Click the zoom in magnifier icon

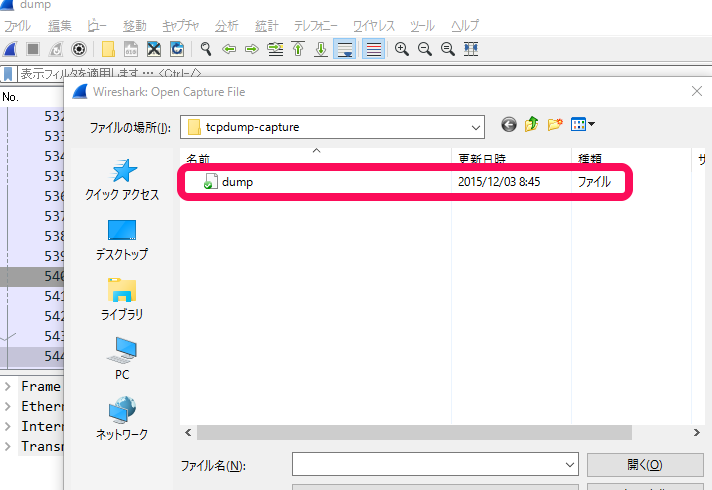(x=401, y=49)
